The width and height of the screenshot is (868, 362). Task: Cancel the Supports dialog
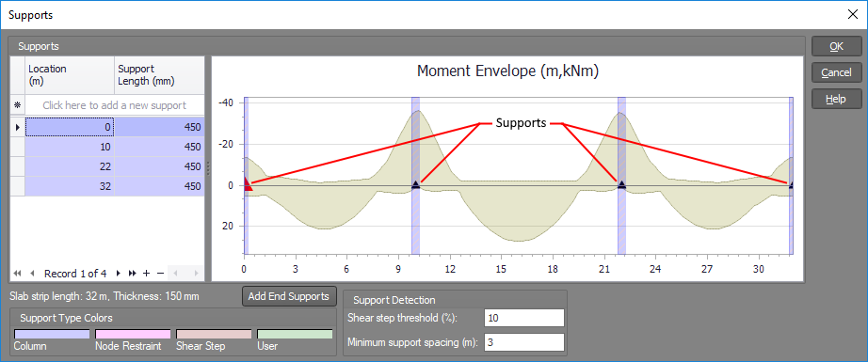836,72
